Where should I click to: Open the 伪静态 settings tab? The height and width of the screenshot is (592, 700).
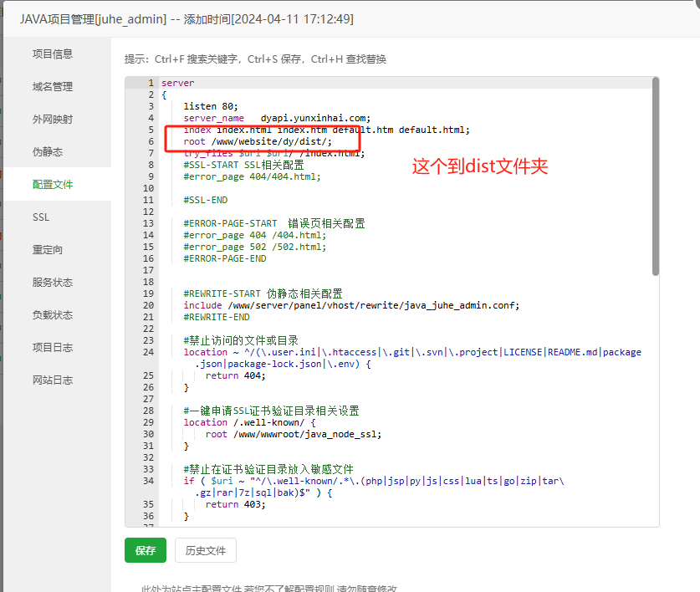[48, 151]
